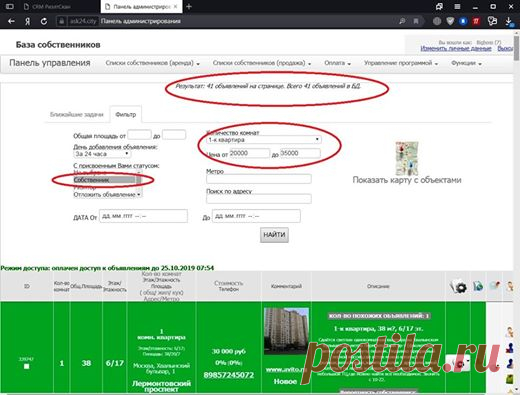Go back with the browser back arrow
Viewport: 520px width, 395px height.
(11, 21)
